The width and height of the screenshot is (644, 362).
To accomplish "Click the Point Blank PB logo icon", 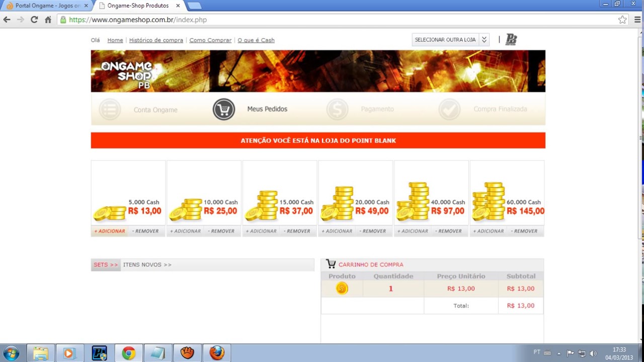I will click(511, 39).
